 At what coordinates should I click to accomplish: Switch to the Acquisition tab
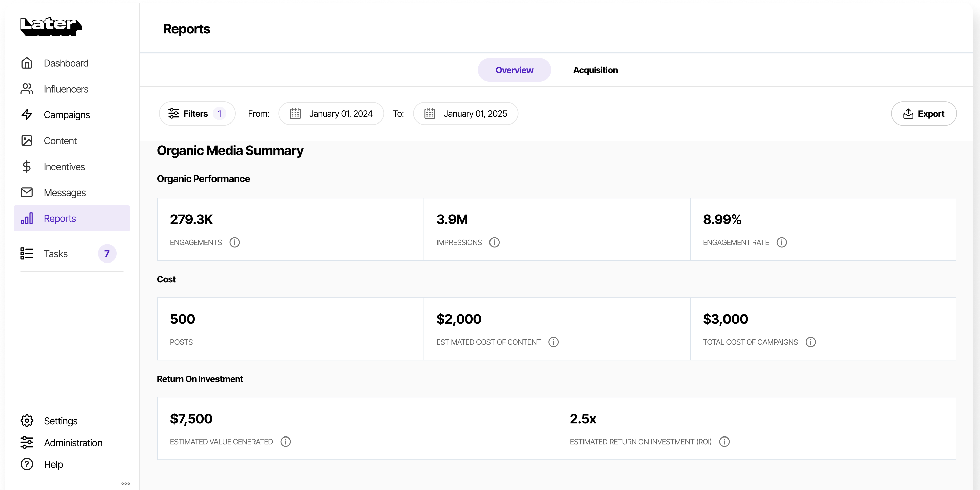[595, 70]
